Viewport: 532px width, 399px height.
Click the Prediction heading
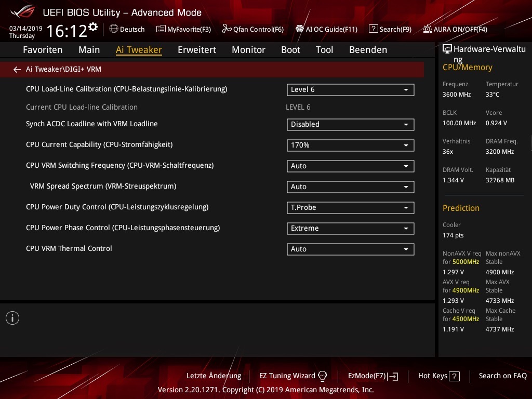461,208
